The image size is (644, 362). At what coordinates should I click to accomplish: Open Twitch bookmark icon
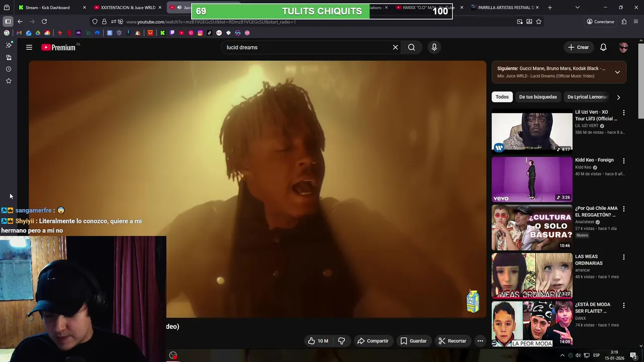point(172,33)
